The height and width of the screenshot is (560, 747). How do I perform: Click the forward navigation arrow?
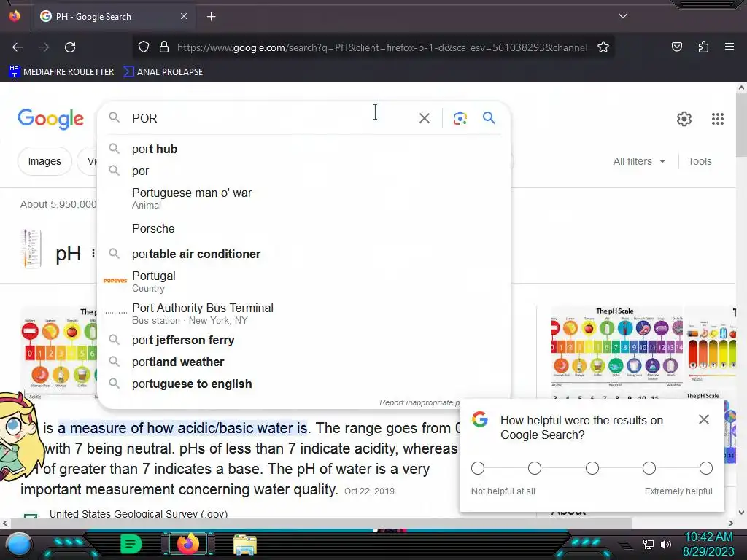tap(44, 47)
